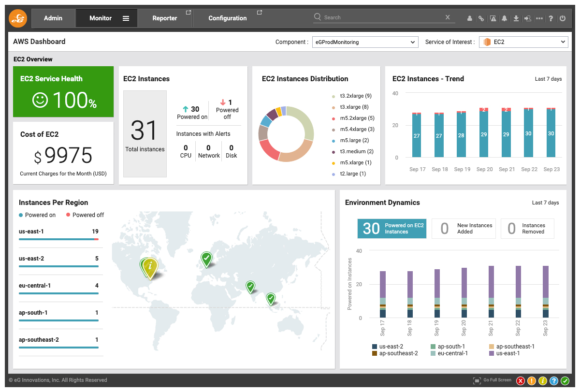Clear search with the X icon

tap(448, 17)
